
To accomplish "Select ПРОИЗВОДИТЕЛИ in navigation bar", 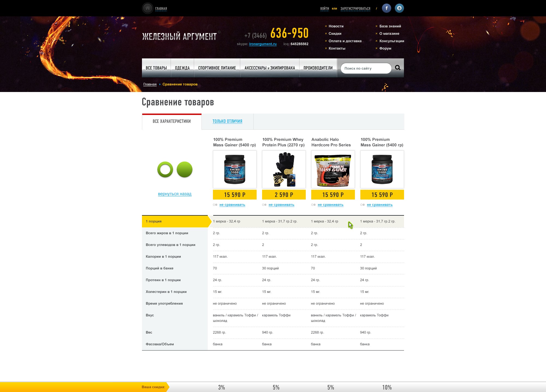I will pyautogui.click(x=318, y=68).
